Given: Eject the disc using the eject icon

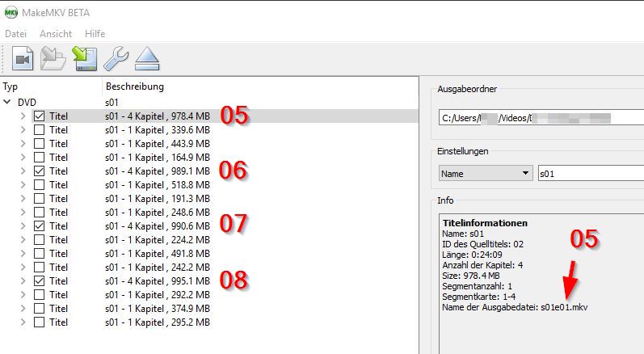Looking at the screenshot, I should click(x=146, y=59).
